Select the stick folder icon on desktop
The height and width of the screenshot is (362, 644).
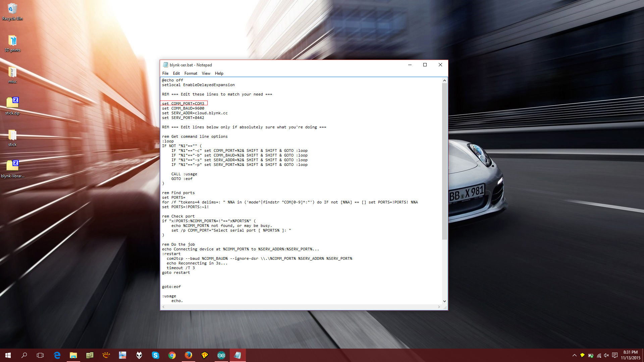[12, 138]
